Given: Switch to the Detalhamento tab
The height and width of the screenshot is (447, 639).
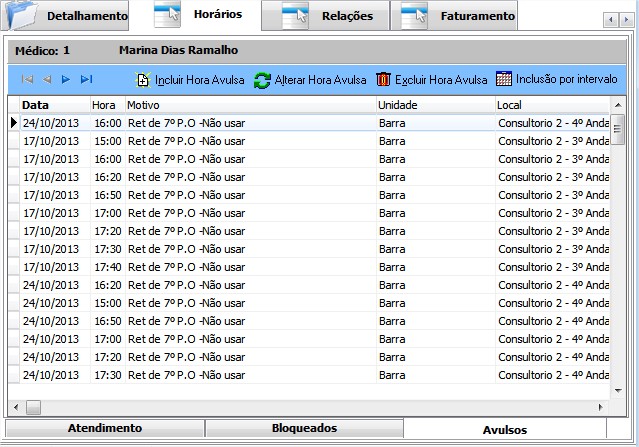Looking at the screenshot, I should coord(70,17).
